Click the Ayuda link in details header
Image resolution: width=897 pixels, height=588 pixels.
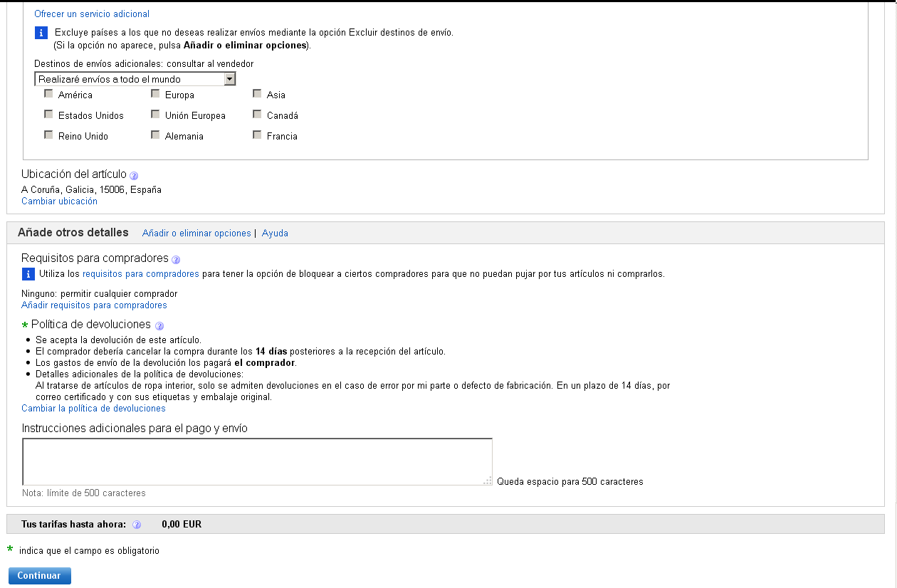coord(275,233)
